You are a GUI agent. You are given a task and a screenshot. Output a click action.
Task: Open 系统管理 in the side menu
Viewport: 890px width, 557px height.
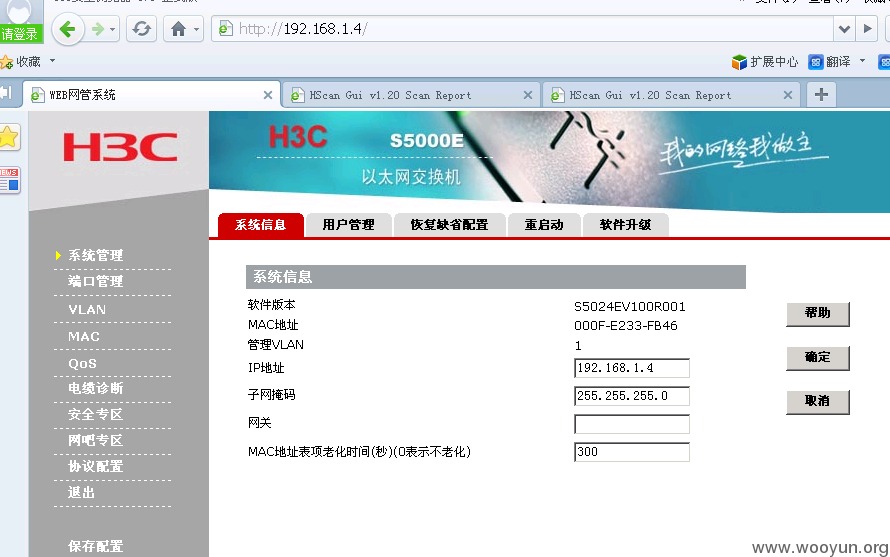(95, 256)
